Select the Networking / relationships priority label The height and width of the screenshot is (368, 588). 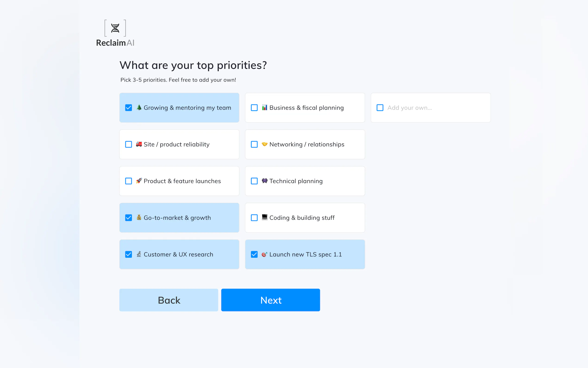[x=307, y=144]
